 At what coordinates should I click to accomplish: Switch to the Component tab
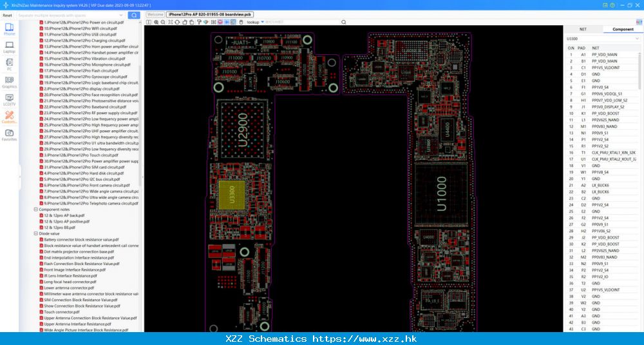623,29
